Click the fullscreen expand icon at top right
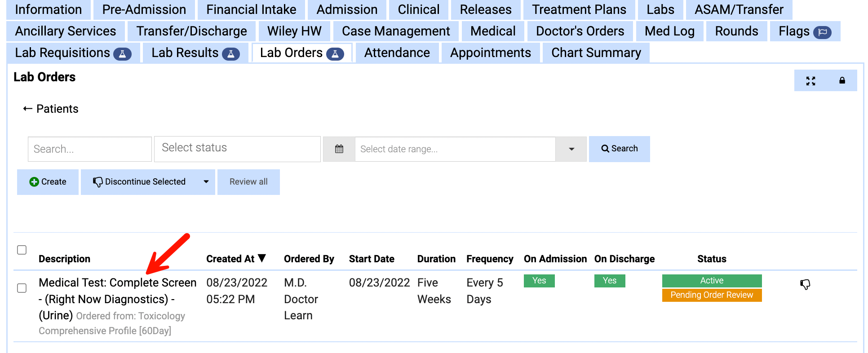This screenshot has height=353, width=868. click(x=811, y=81)
